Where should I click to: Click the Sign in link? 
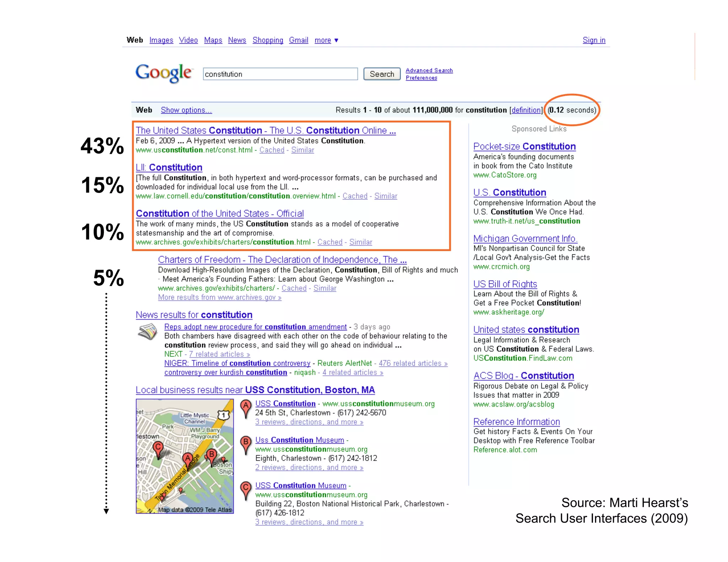click(x=594, y=40)
